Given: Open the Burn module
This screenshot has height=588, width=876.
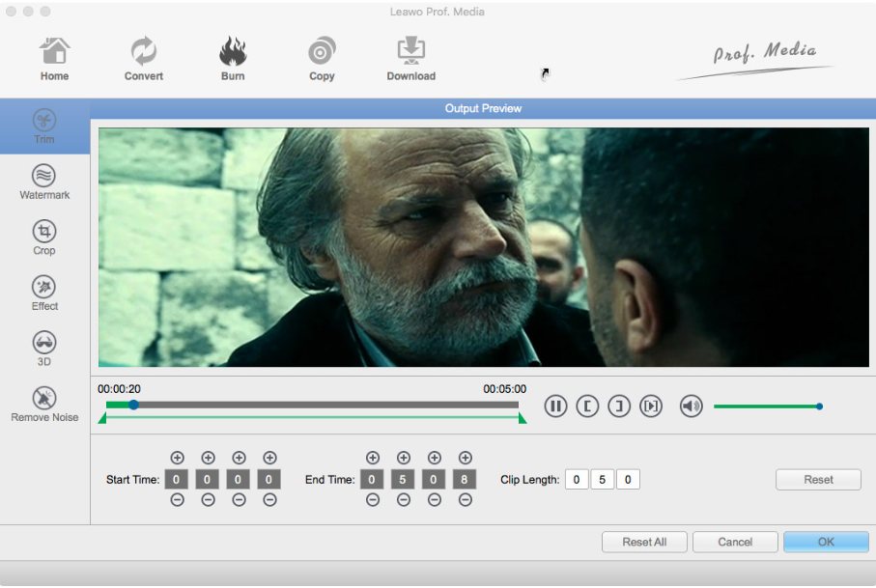Looking at the screenshot, I should coord(233,59).
